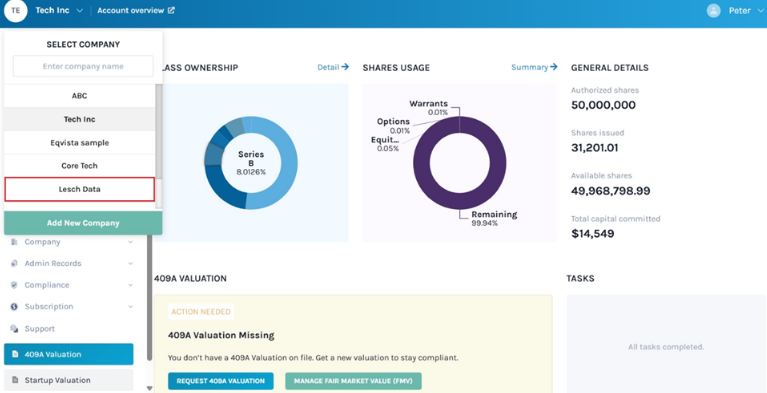767x393 pixels.
Task: Click the Shares issued value 31,201.01
Action: click(x=594, y=148)
